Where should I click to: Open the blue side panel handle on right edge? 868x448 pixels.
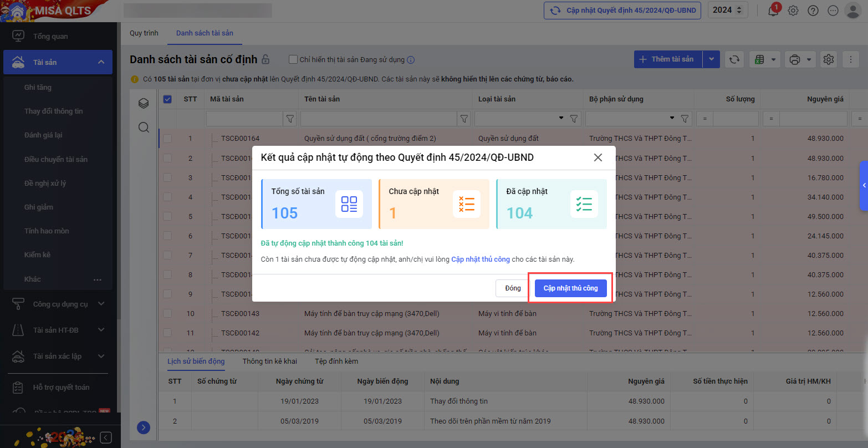(864, 186)
